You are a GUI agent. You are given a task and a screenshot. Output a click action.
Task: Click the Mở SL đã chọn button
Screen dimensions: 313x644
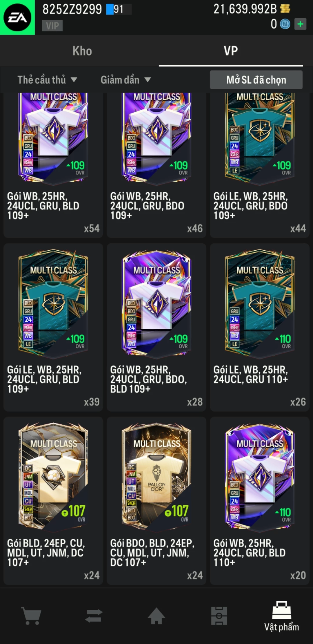256,80
